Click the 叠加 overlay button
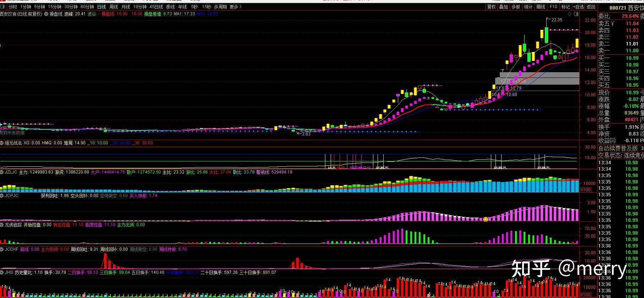The height and width of the screenshot is (298, 644). click(504, 7)
